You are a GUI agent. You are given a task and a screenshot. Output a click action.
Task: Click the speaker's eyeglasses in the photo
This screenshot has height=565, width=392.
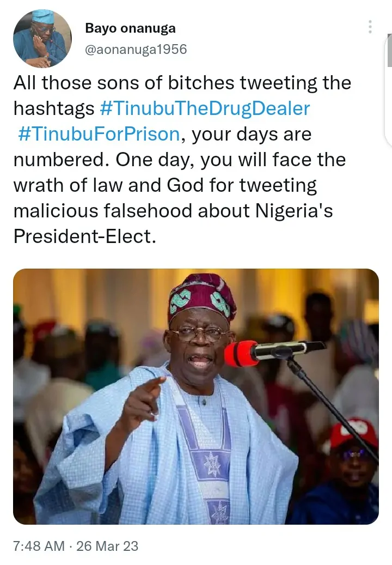tap(199, 333)
